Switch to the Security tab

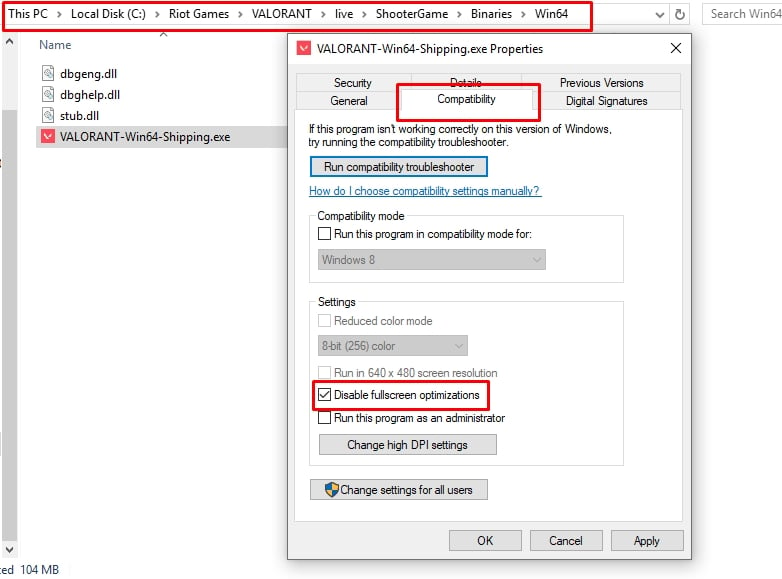pyautogui.click(x=352, y=83)
